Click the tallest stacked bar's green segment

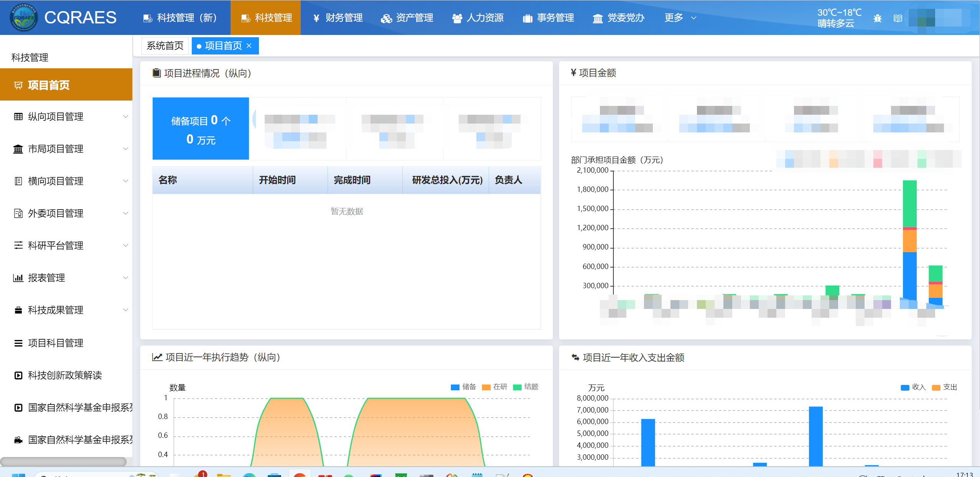[x=910, y=203]
